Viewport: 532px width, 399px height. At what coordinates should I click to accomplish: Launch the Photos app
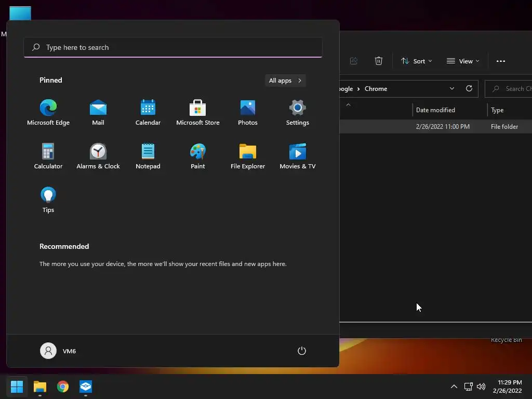248,113
